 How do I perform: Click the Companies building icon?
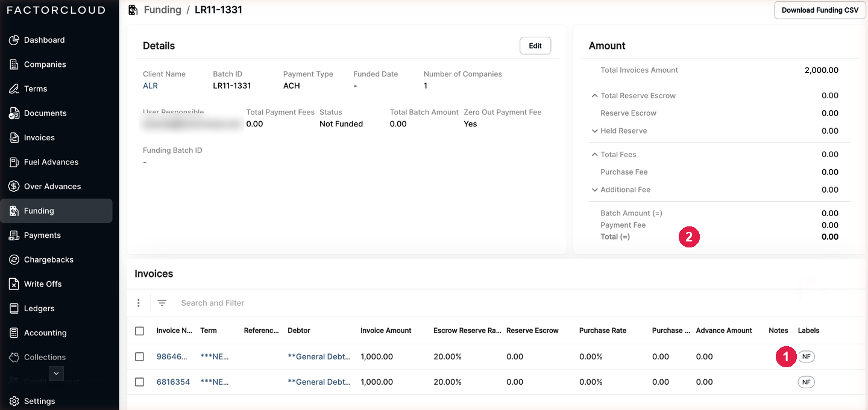point(14,64)
